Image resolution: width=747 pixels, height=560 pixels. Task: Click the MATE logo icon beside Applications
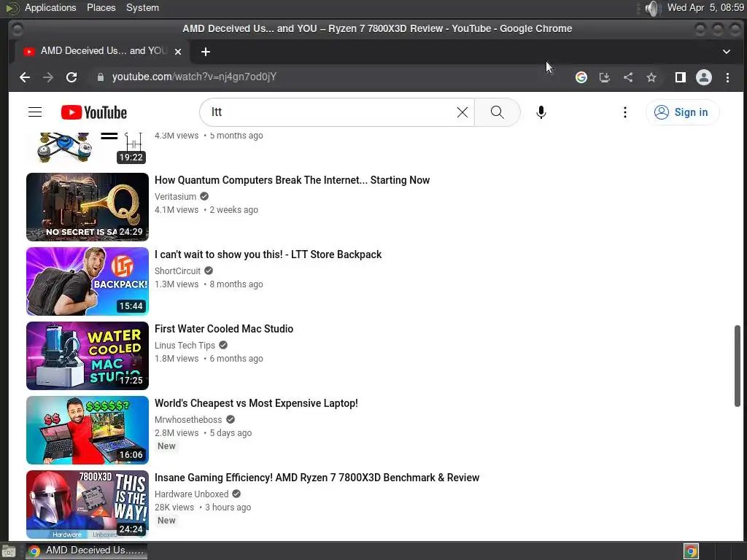(x=12, y=7)
